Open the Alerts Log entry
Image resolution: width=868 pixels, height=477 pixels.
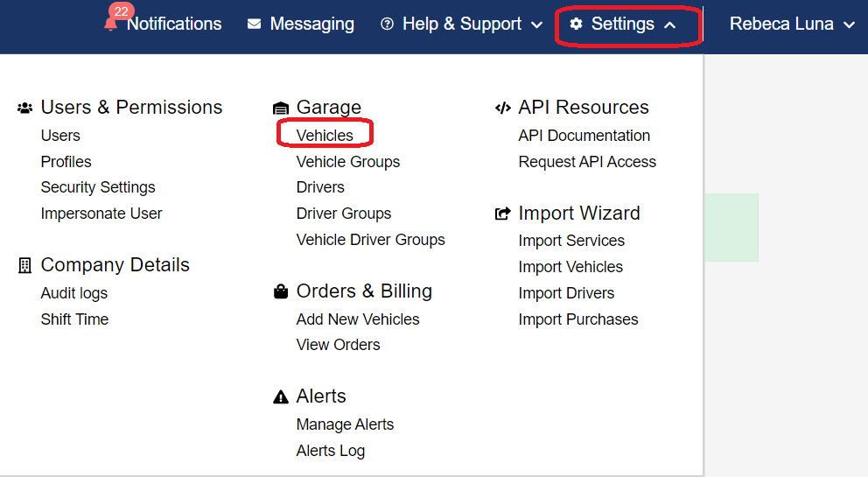pos(331,451)
